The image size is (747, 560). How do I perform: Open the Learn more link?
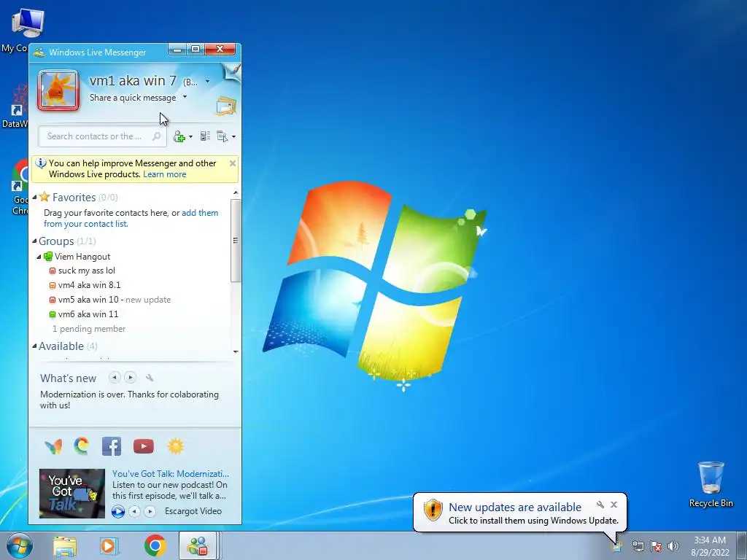point(164,174)
